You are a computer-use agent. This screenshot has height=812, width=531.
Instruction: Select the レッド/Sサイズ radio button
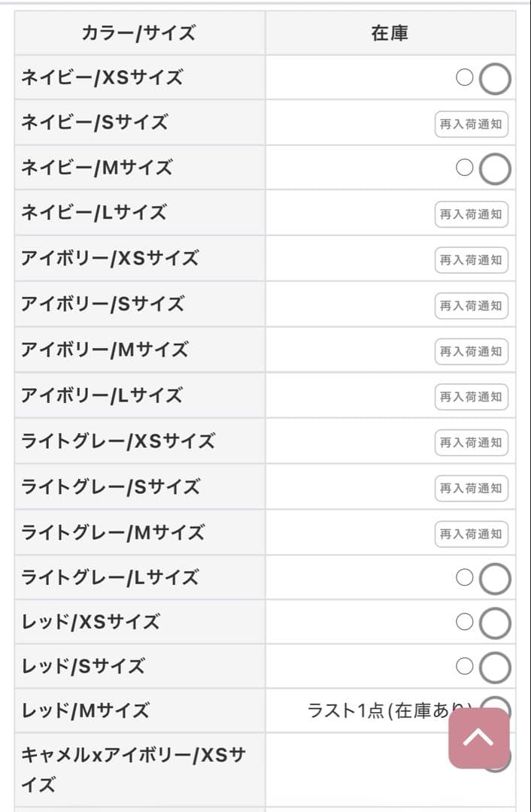(495, 668)
